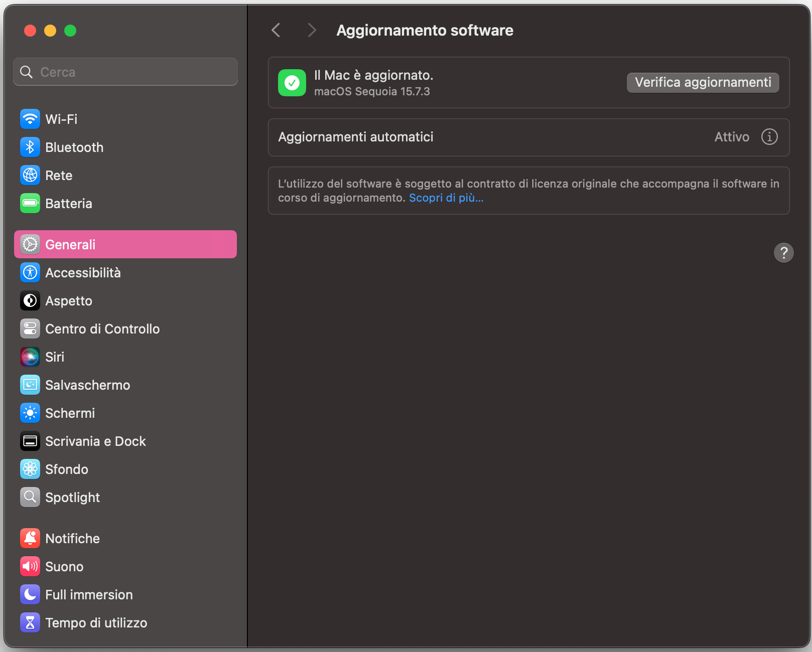Open Batteria settings
The width and height of the screenshot is (812, 652).
click(68, 204)
